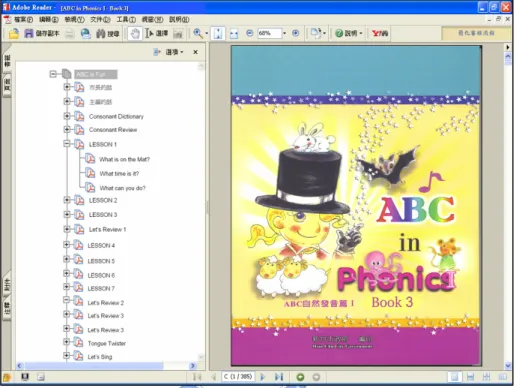Collapse the LESSON 1 bookmark node
This screenshot has width=516, height=388.
[x=67, y=144]
